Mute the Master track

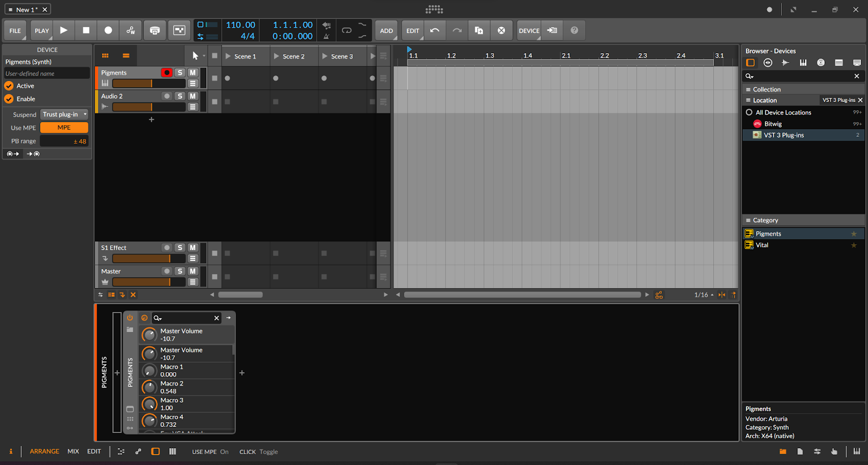193,271
